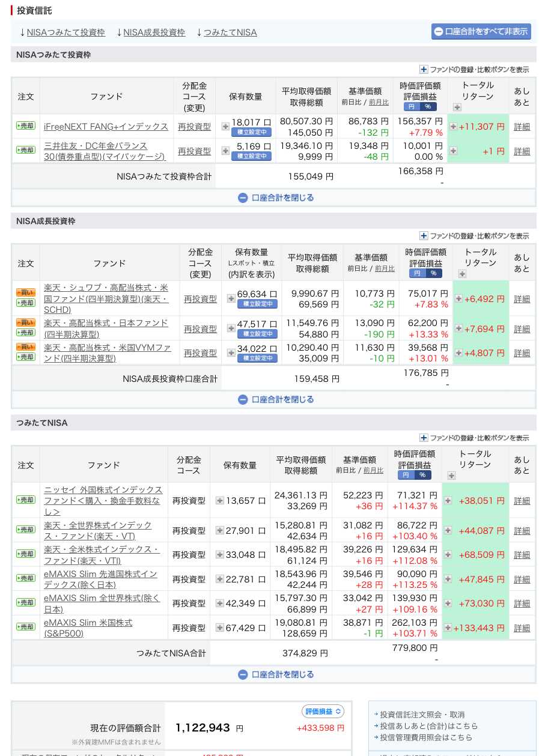545x756 pixels.
Task: Expand total return +133,443円 plus icon
Action: (x=448, y=627)
